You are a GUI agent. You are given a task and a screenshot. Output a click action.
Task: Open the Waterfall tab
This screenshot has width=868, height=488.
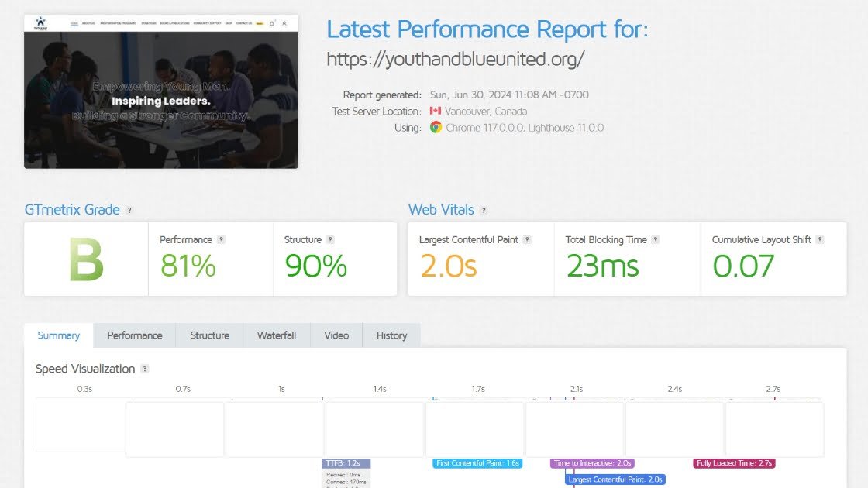pos(277,335)
